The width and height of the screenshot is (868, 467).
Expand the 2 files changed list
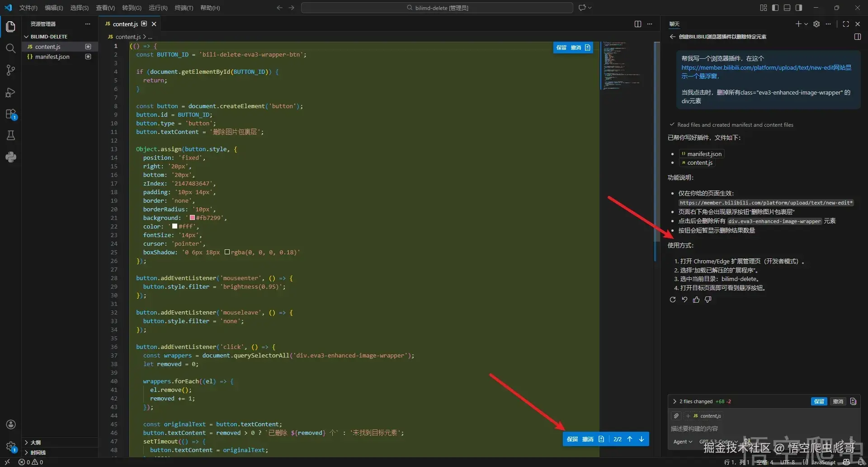click(x=695, y=401)
